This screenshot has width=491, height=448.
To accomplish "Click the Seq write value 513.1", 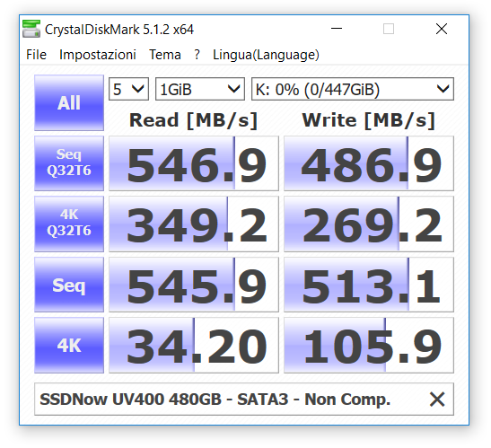I will click(x=369, y=285).
